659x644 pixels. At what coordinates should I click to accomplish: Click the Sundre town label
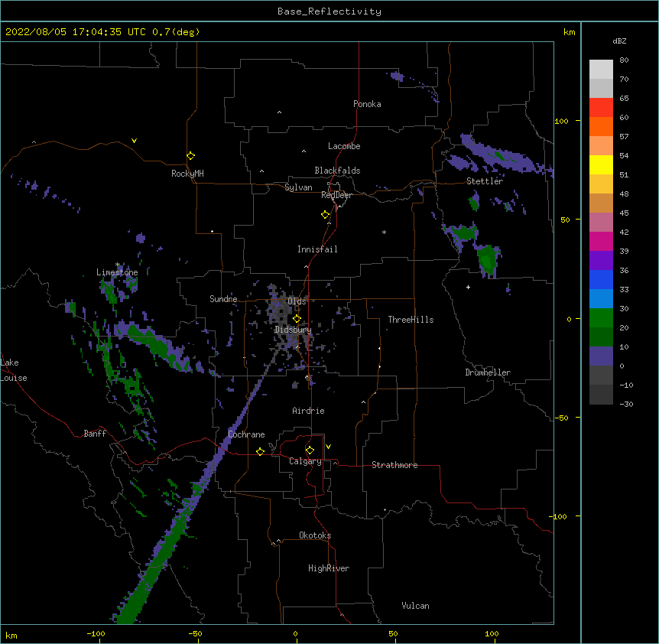223,299
